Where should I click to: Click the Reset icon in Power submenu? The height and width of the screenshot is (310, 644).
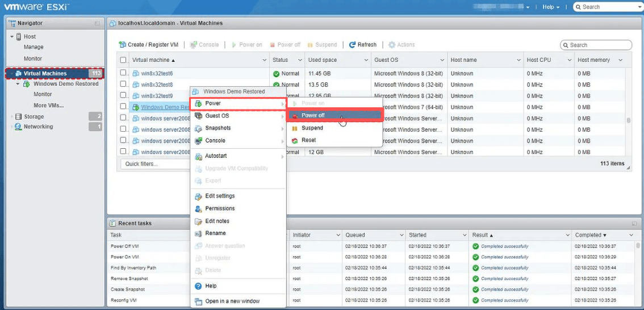click(295, 140)
